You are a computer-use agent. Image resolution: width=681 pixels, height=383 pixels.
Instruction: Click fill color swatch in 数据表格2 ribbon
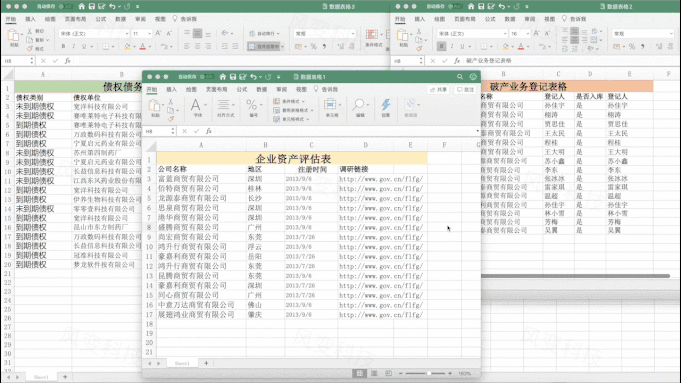click(x=506, y=46)
